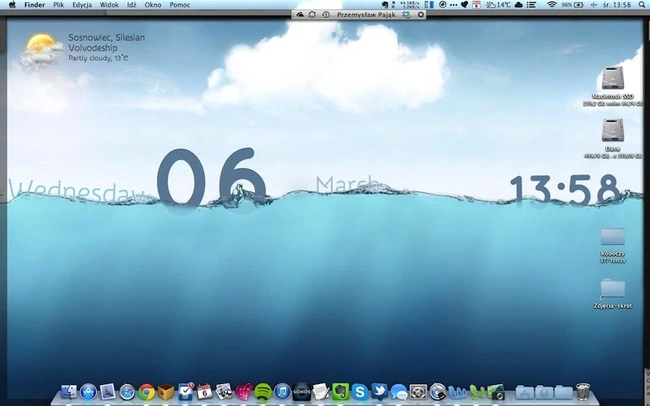The width and height of the screenshot is (650, 406).
Task: Expand the 14°C weather menu extra
Action: 498,5
